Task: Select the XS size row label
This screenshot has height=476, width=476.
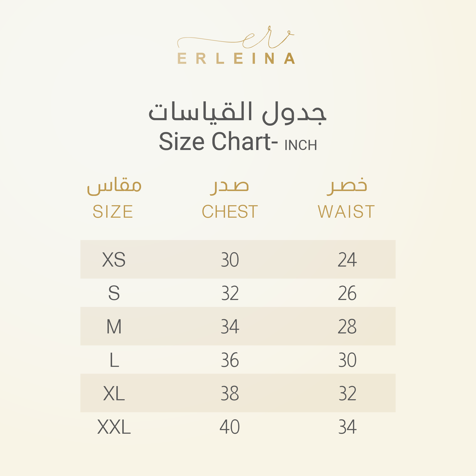Action: coord(114,260)
